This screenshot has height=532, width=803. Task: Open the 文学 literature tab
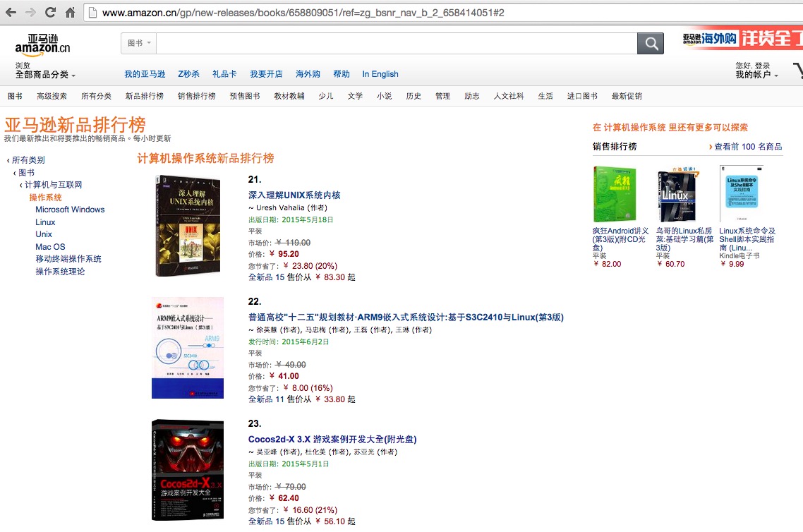click(x=355, y=96)
